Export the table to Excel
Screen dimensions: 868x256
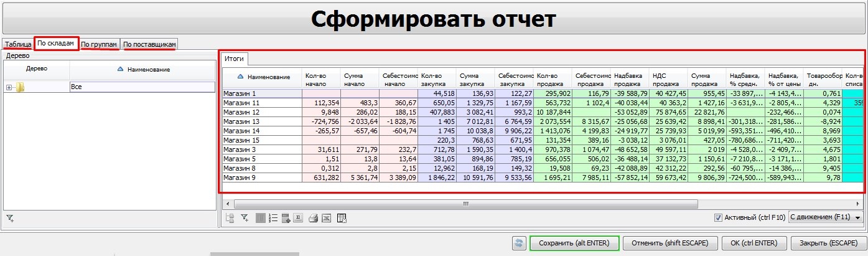click(326, 218)
